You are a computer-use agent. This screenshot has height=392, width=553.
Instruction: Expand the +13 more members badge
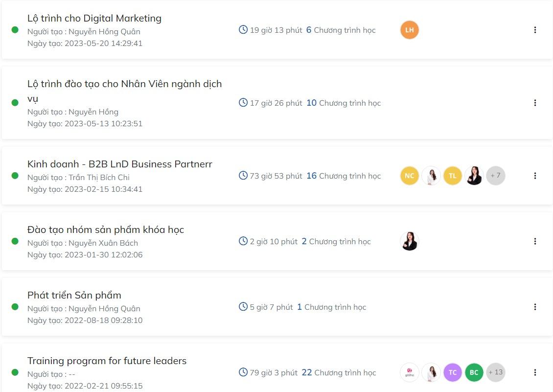pos(495,372)
